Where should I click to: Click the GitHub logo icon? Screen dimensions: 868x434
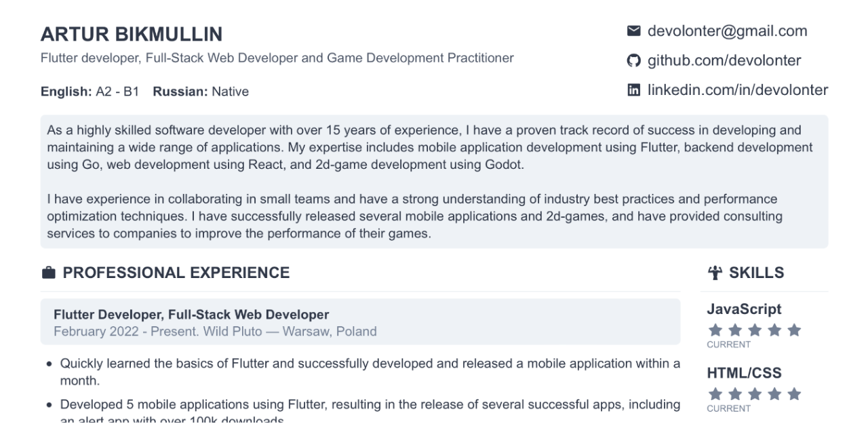[633, 61]
